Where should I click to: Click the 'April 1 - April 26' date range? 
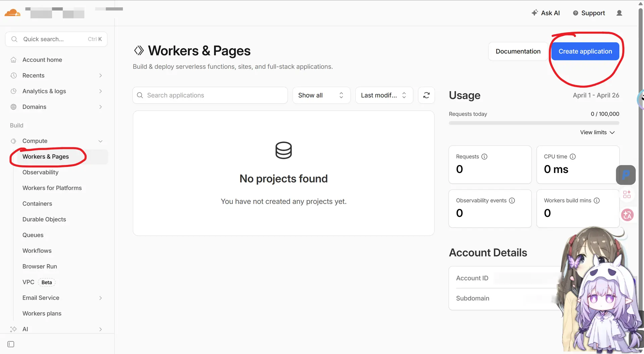click(596, 95)
